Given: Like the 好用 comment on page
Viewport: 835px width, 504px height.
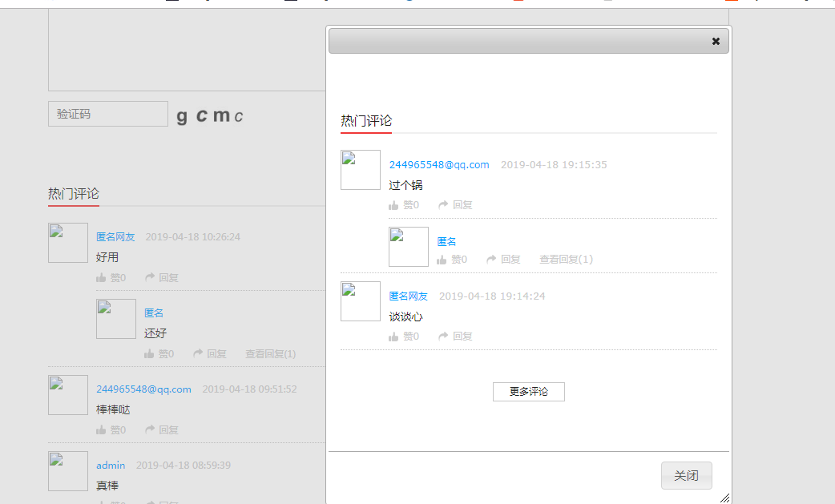Looking at the screenshot, I should pyautogui.click(x=111, y=278).
